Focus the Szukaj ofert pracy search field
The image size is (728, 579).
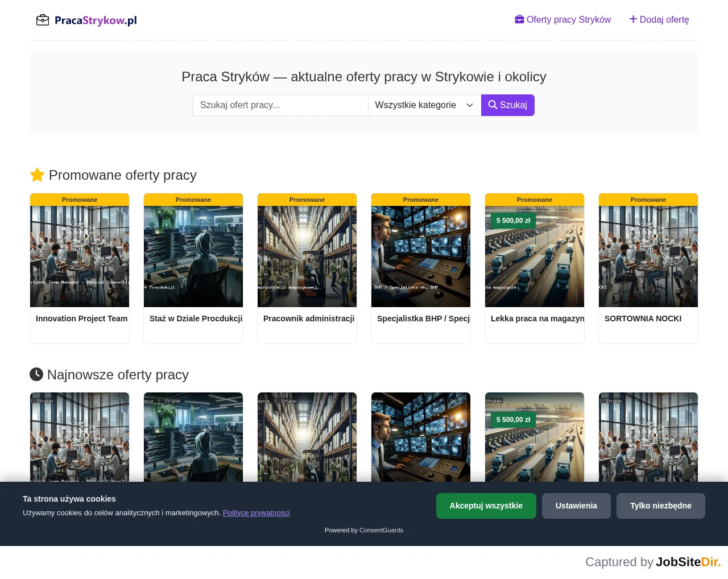coord(280,105)
